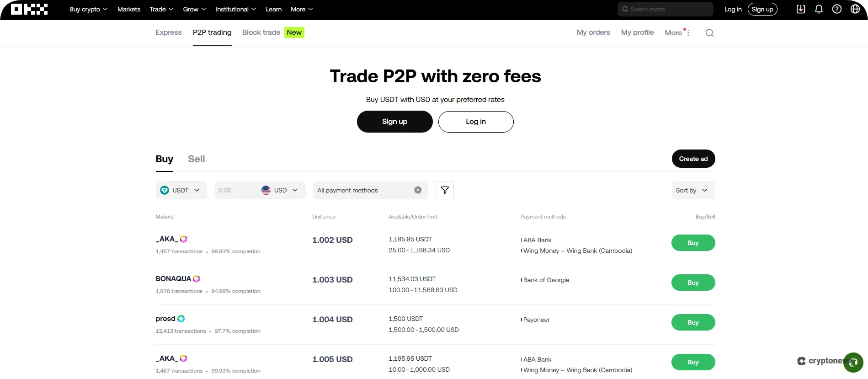Screen dimensions: 868x379
Task: Open the chat support icon at bottom right
Action: tap(852, 362)
